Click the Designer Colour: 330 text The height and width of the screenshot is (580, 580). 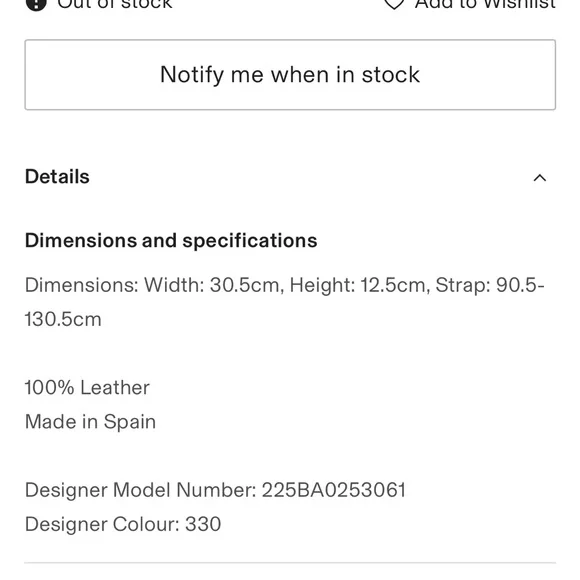click(x=123, y=524)
